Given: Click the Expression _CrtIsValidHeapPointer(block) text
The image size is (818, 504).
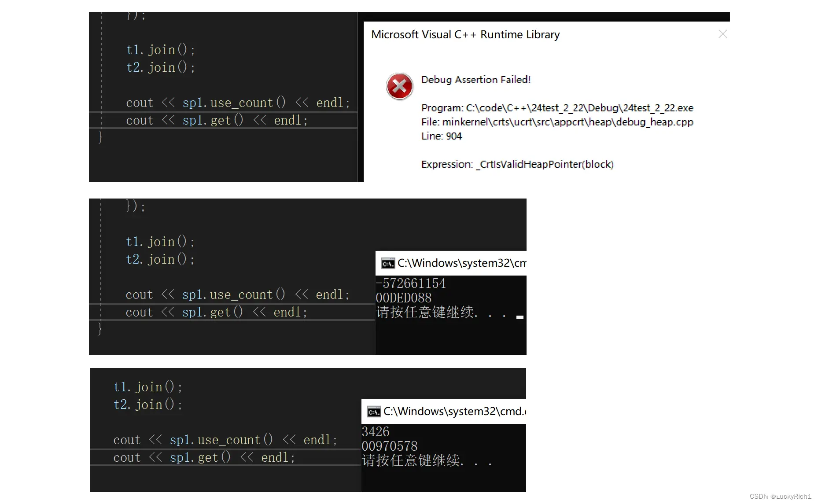Looking at the screenshot, I should [517, 164].
